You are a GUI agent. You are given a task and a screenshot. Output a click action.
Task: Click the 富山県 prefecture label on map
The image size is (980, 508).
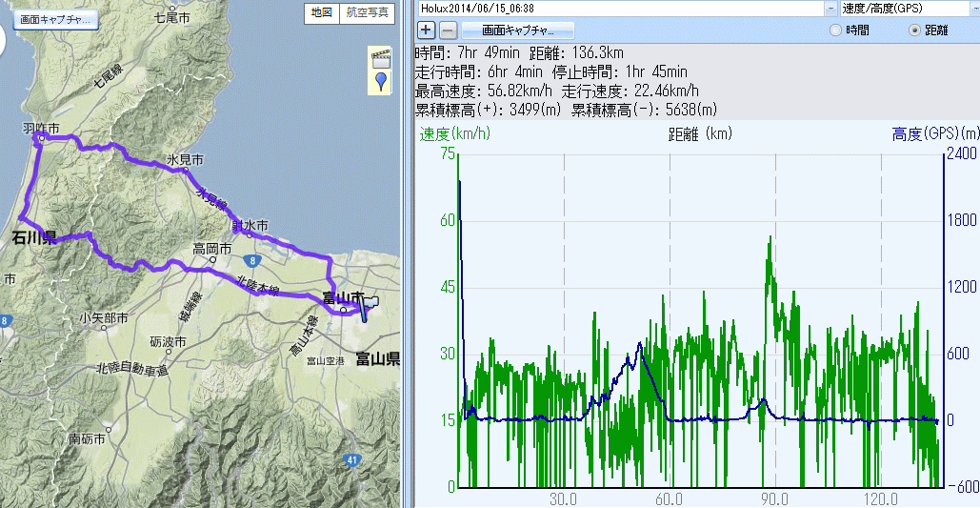(377, 358)
